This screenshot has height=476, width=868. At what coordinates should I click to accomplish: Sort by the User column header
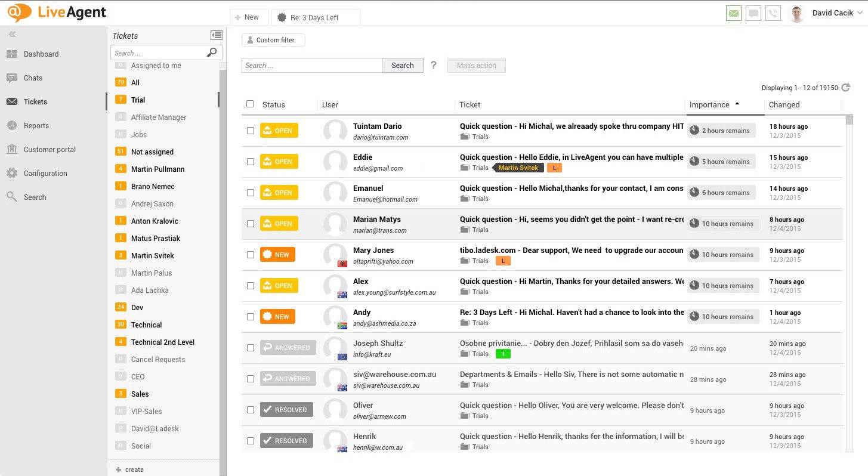point(330,104)
